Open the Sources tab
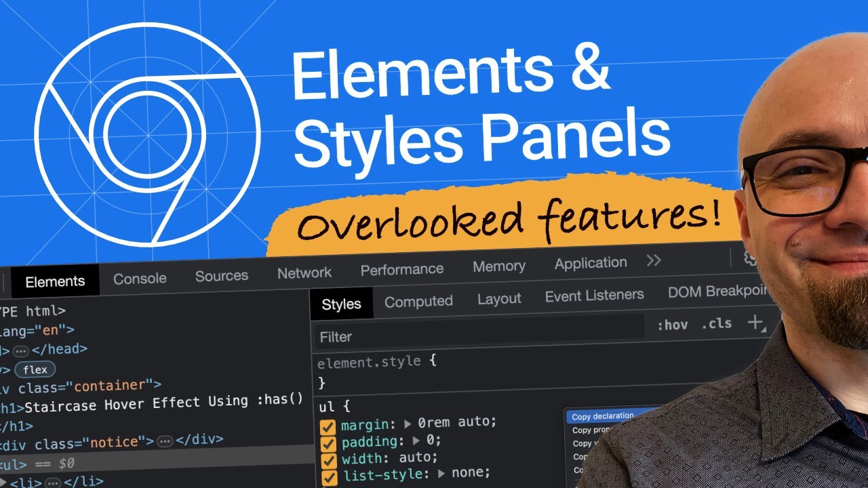Image resolution: width=868 pixels, height=488 pixels. (x=222, y=276)
